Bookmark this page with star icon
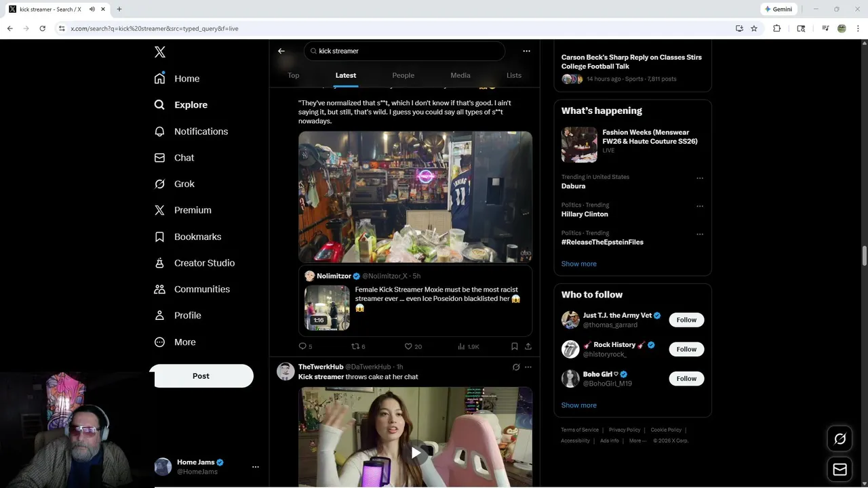Viewport: 868px width, 488px height. tap(754, 28)
